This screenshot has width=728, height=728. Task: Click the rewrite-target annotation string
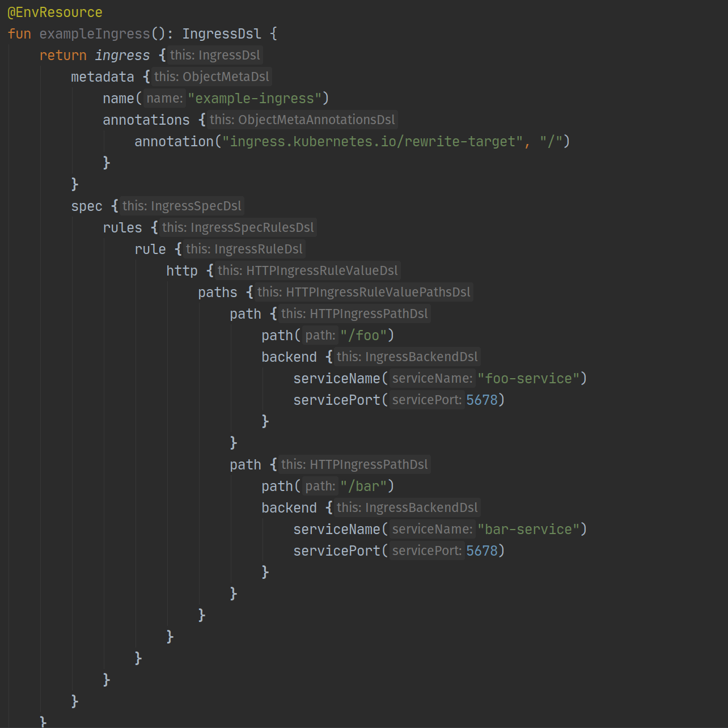click(x=372, y=142)
